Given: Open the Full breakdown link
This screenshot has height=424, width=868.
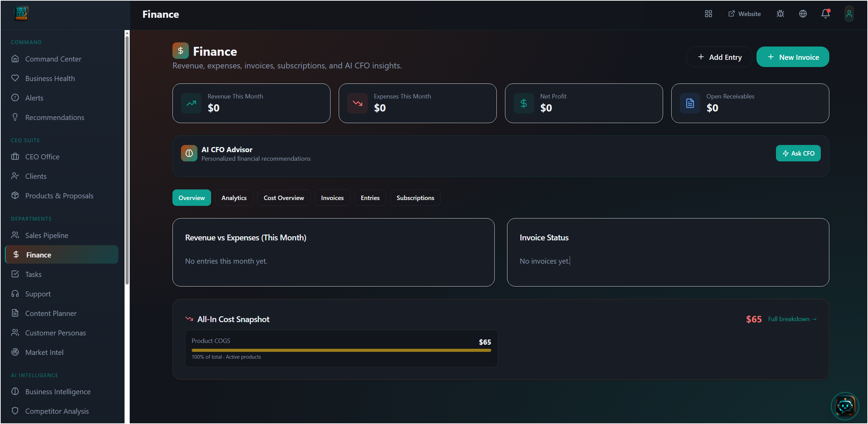Looking at the screenshot, I should 792,319.
